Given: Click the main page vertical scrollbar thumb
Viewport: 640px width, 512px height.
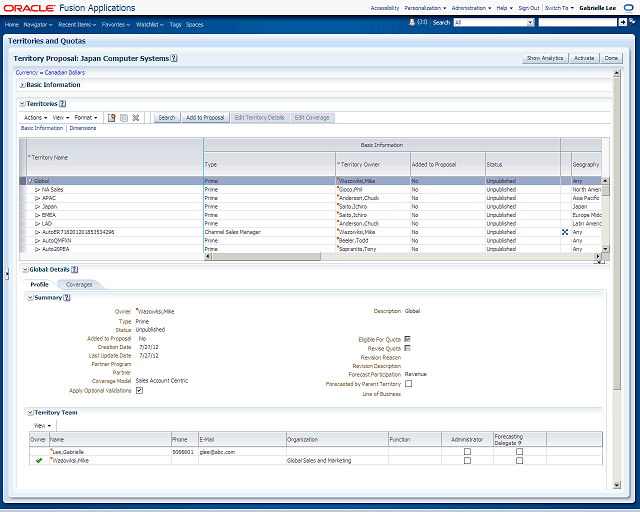Looking at the screenshot, I should (x=617, y=234).
